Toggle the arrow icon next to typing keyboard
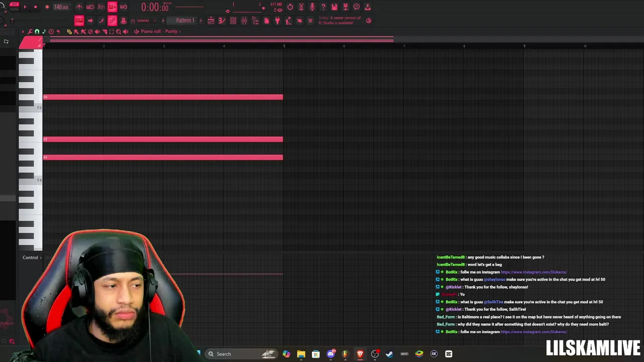Screen dimensions: 644x362 [x=90, y=21]
